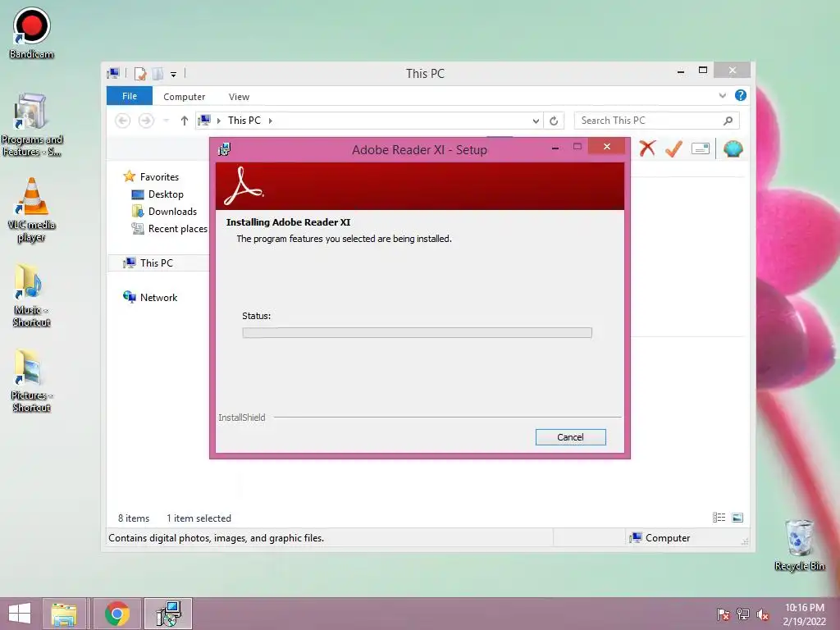
Task: Cancel the Adobe Reader XI installation
Action: [x=571, y=437]
